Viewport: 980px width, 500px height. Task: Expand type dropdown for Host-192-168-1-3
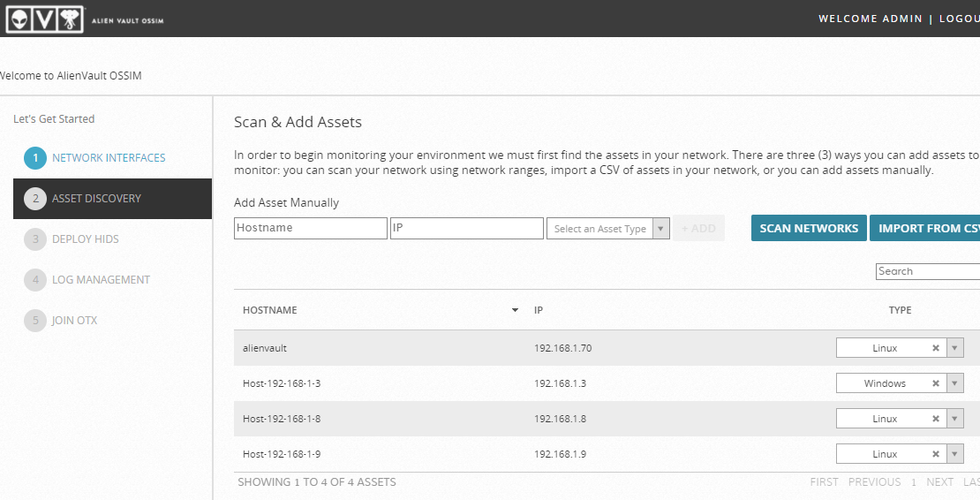955,383
